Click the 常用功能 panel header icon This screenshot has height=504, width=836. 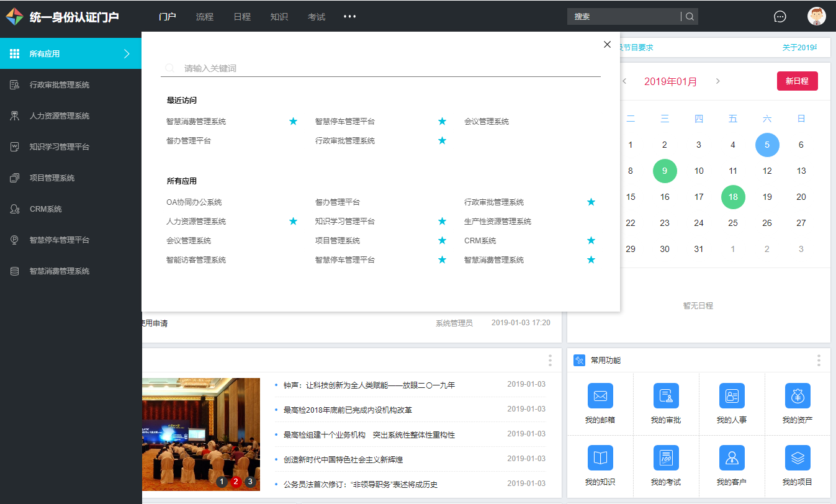(x=580, y=360)
